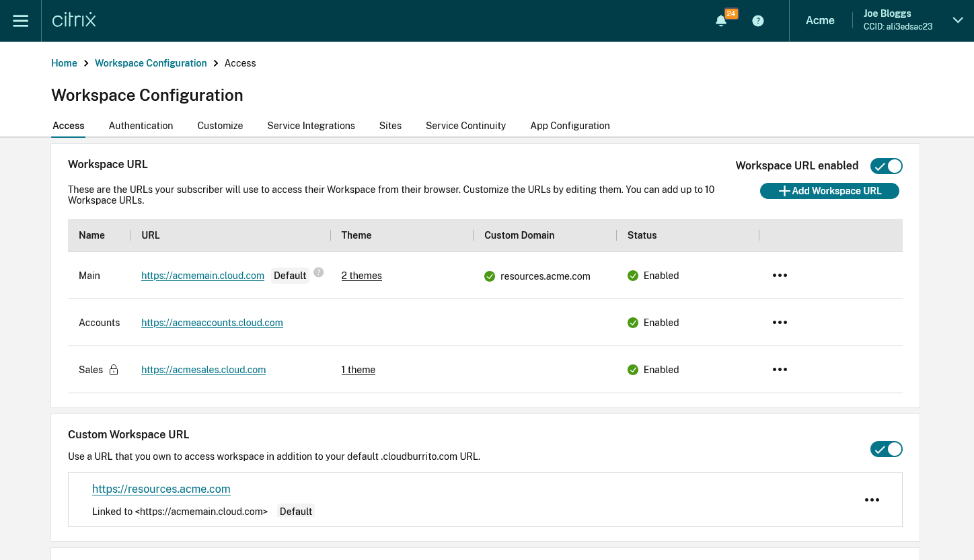Open more options for Main row
Image resolution: width=974 pixels, height=560 pixels.
click(x=780, y=276)
